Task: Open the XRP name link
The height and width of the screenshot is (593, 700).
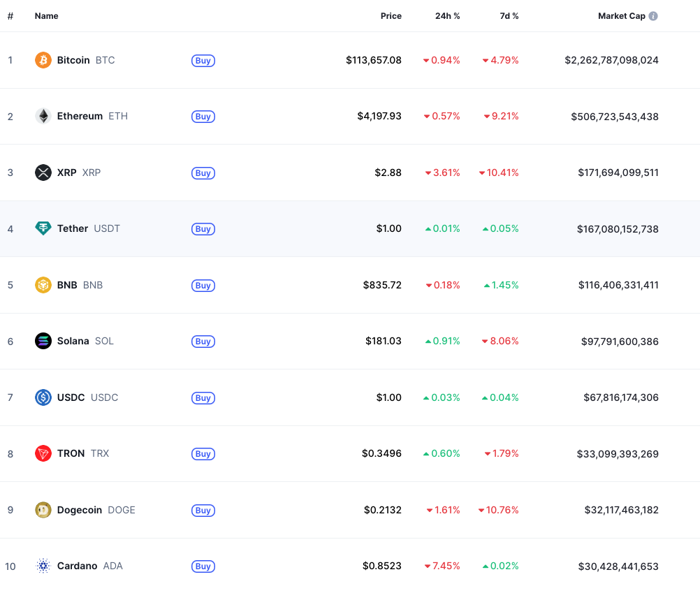Action: [78, 173]
